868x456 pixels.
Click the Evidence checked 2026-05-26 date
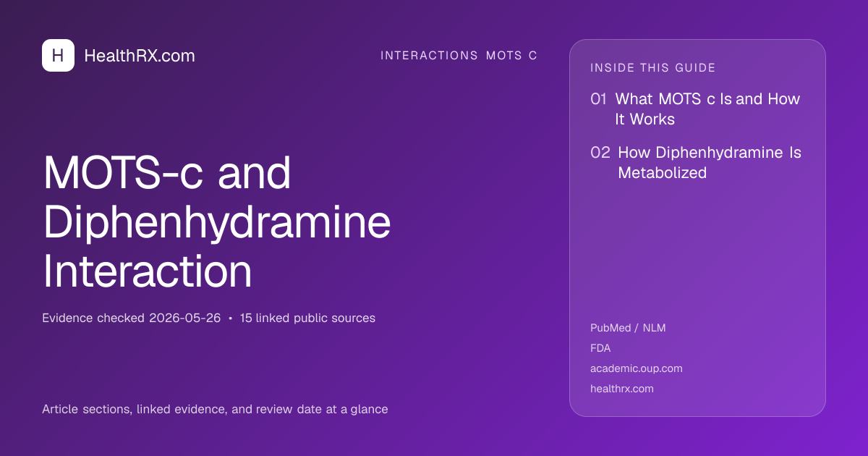tap(131, 318)
